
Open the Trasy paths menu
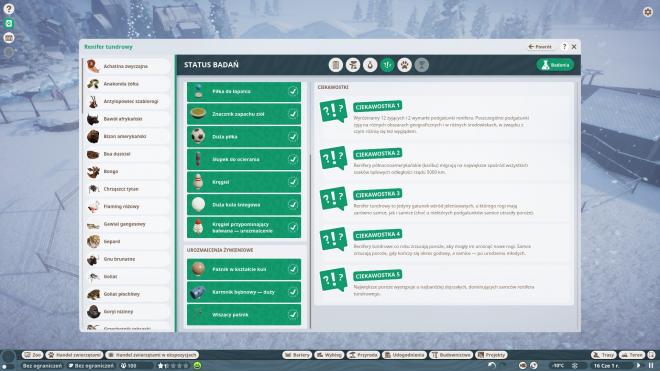click(x=604, y=355)
